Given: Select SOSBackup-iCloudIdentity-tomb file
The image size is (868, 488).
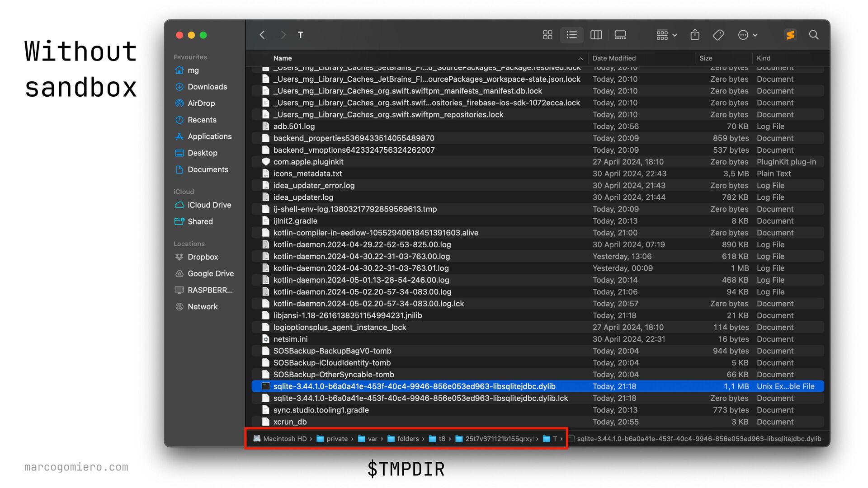Looking at the screenshot, I should (x=538, y=363).
